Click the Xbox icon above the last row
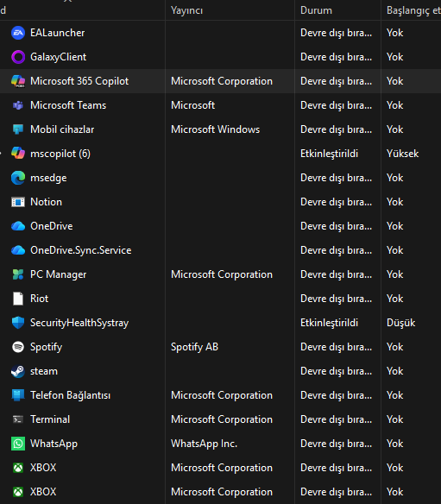This screenshot has width=441, height=504. [18, 468]
